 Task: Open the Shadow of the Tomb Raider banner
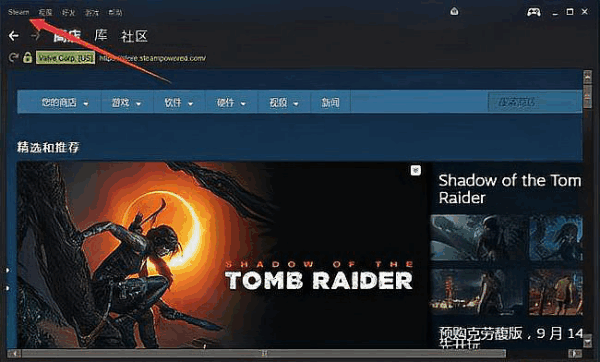coord(222,254)
